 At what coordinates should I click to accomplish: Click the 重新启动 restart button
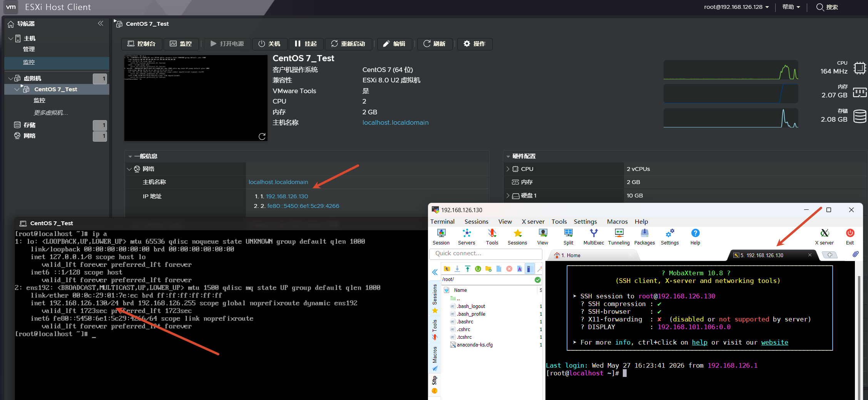pyautogui.click(x=348, y=44)
